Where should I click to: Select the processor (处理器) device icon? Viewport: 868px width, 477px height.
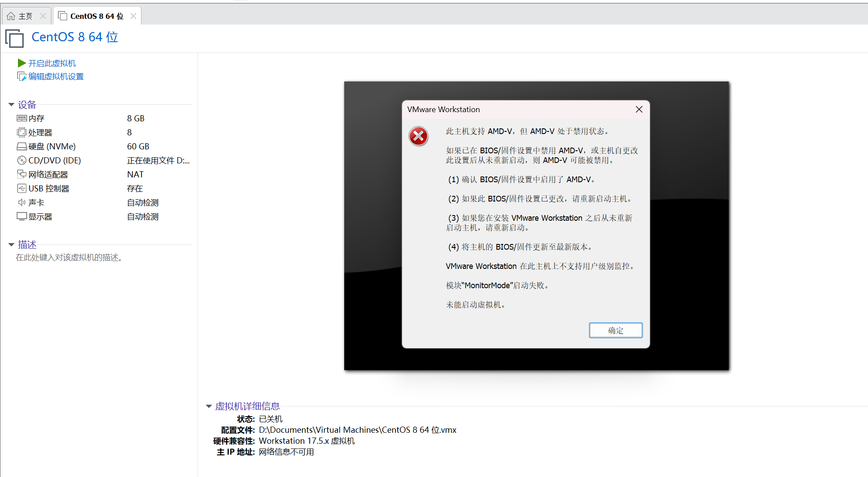pyautogui.click(x=21, y=132)
